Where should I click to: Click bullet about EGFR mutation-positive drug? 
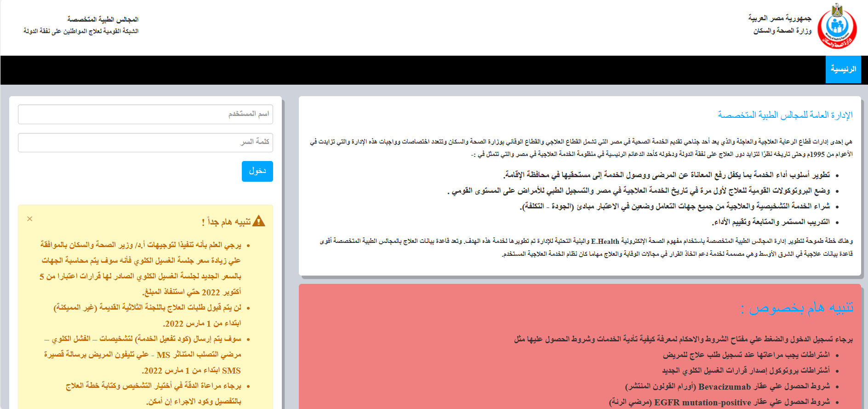(720, 403)
